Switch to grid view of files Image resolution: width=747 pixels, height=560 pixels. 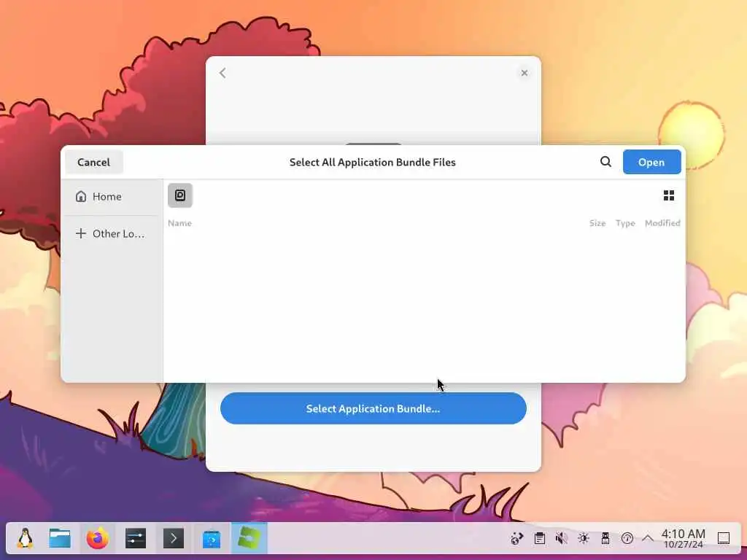669,195
